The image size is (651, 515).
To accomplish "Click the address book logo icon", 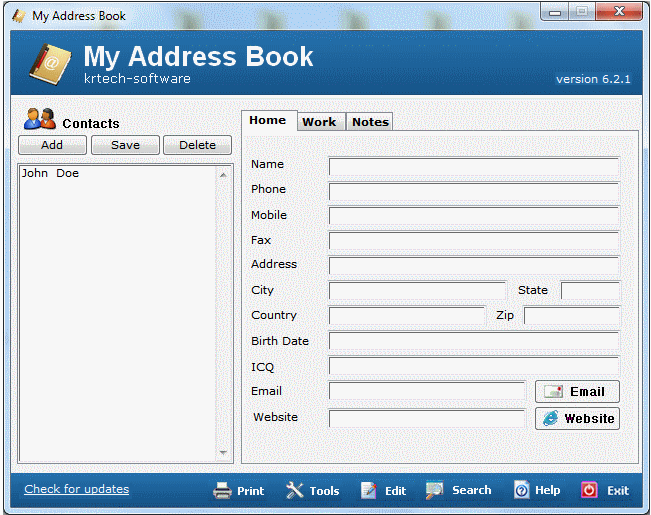I will (50, 64).
